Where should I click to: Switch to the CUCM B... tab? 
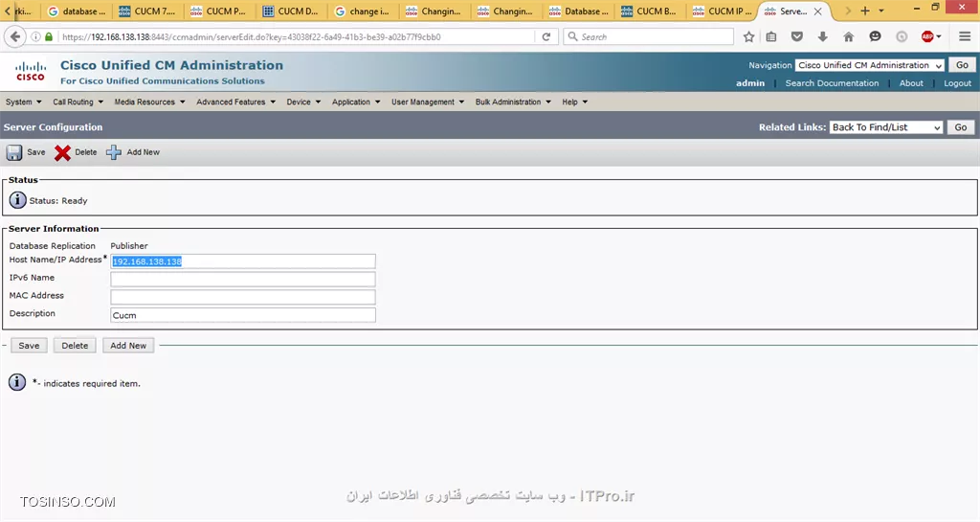650,11
